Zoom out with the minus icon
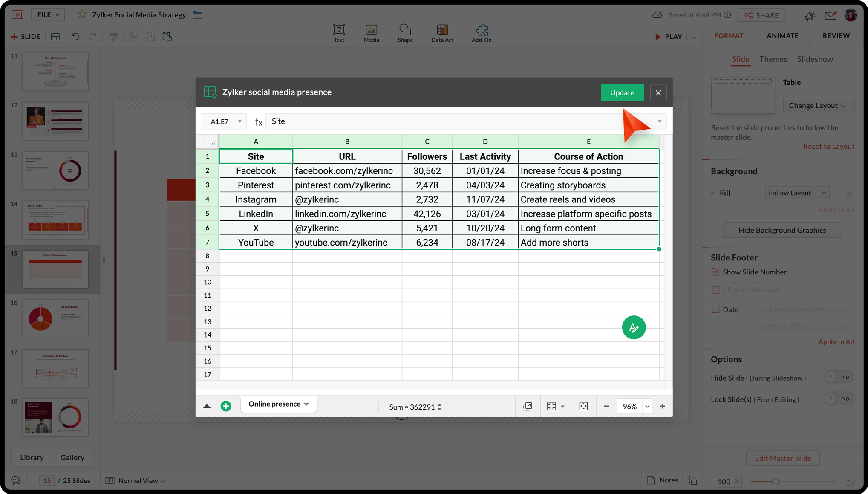 coord(606,406)
